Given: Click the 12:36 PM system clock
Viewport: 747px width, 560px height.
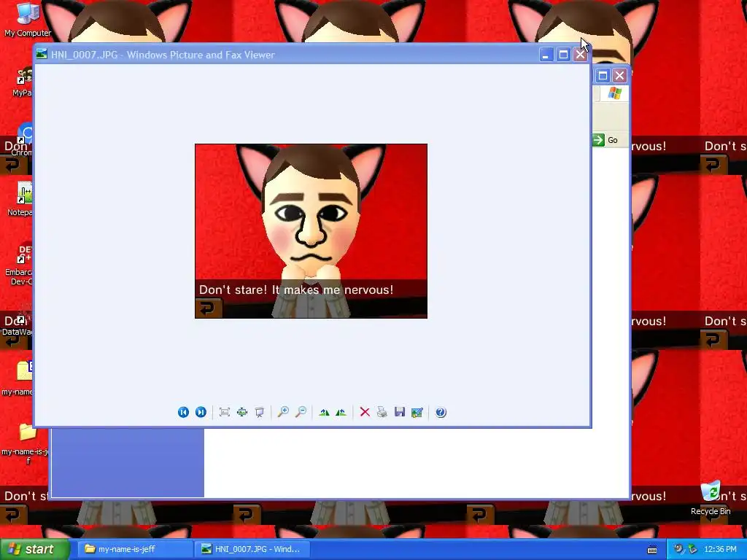Looking at the screenshot, I should [x=720, y=549].
